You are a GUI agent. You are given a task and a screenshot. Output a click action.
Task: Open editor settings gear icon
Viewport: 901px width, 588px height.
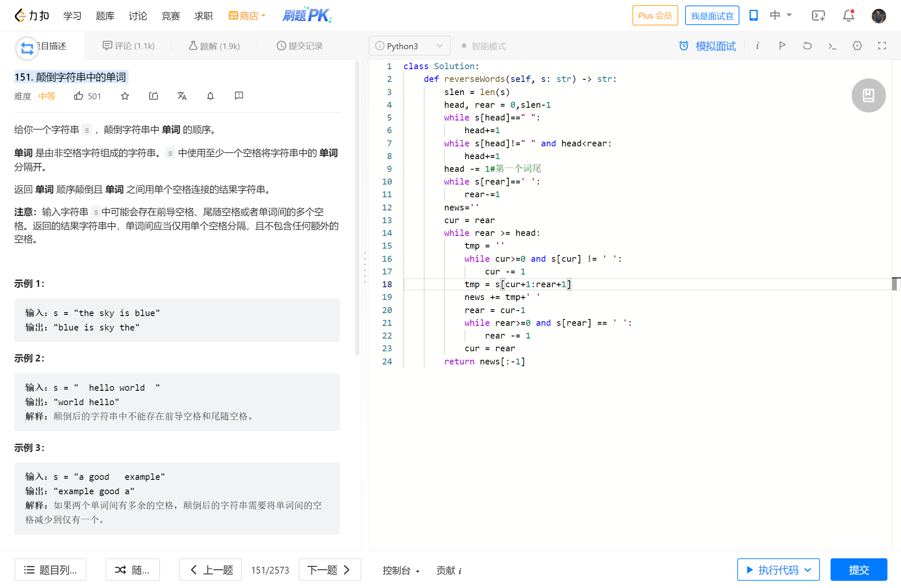pyautogui.click(x=857, y=46)
